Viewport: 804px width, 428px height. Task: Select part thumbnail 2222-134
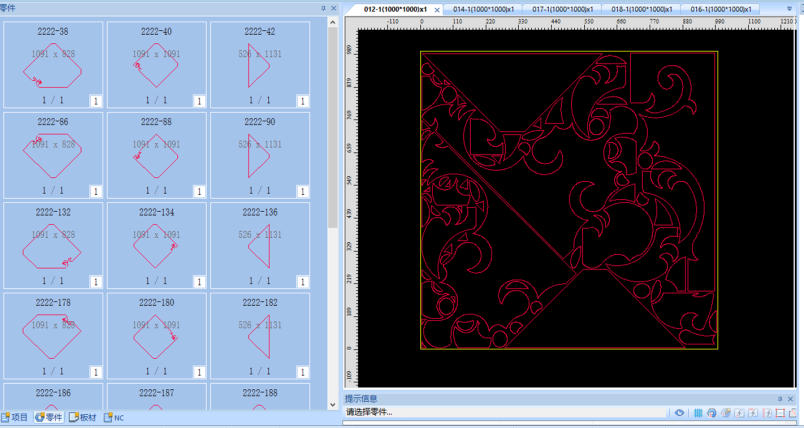click(156, 245)
